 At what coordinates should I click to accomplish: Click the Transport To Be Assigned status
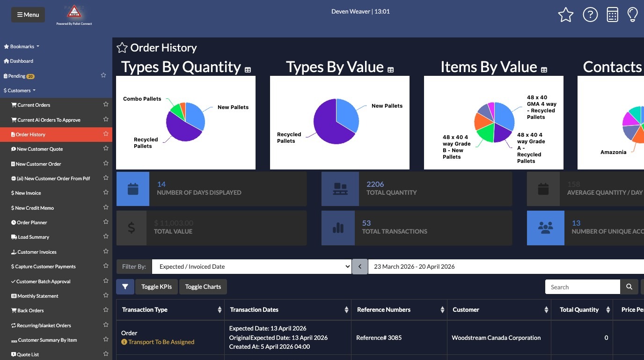point(158,342)
